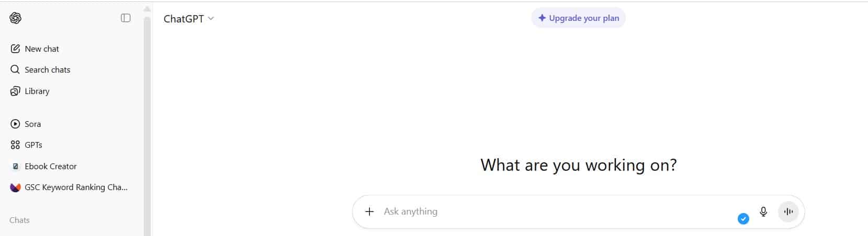Click the ChatGPT logo icon
Viewport: 868px width, 236px height.
(x=15, y=18)
